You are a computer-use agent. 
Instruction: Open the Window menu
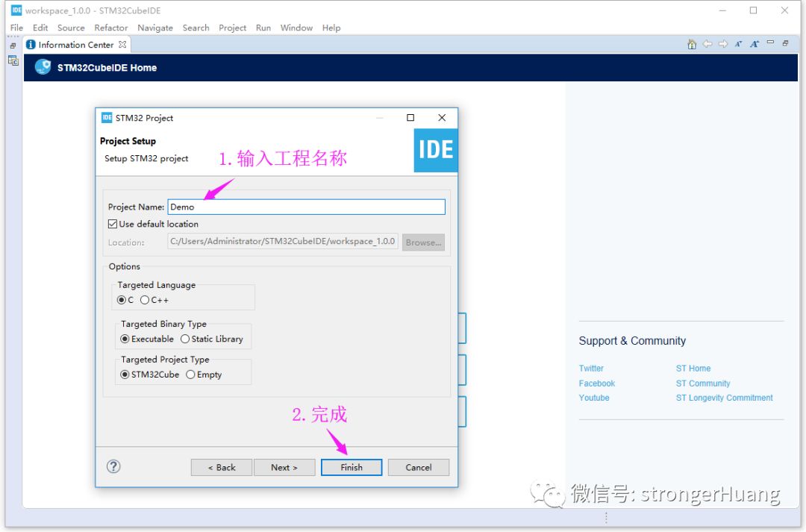click(296, 28)
